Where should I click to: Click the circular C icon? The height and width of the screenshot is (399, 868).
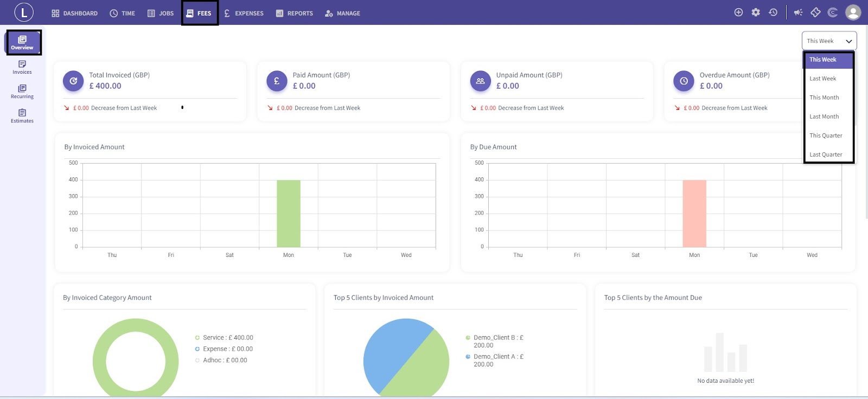[833, 12]
